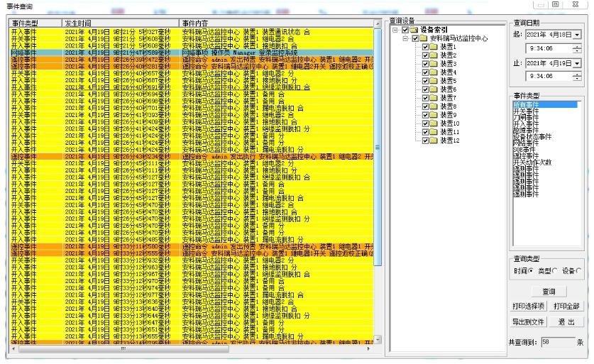Click the 共查询到 result count field

[558, 343]
